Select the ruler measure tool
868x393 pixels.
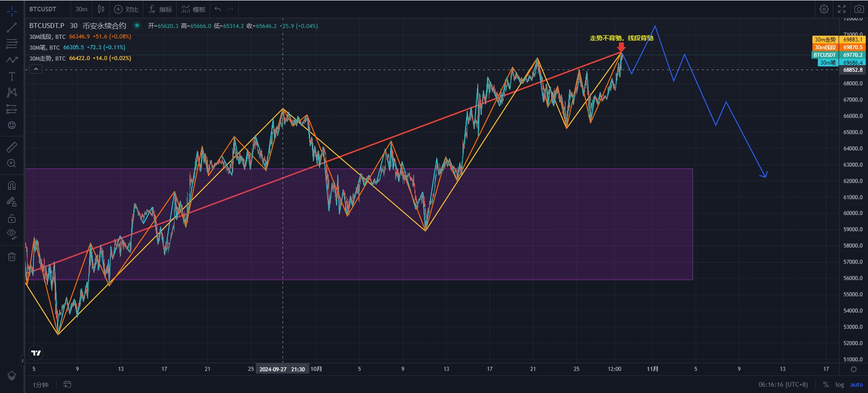click(12, 147)
